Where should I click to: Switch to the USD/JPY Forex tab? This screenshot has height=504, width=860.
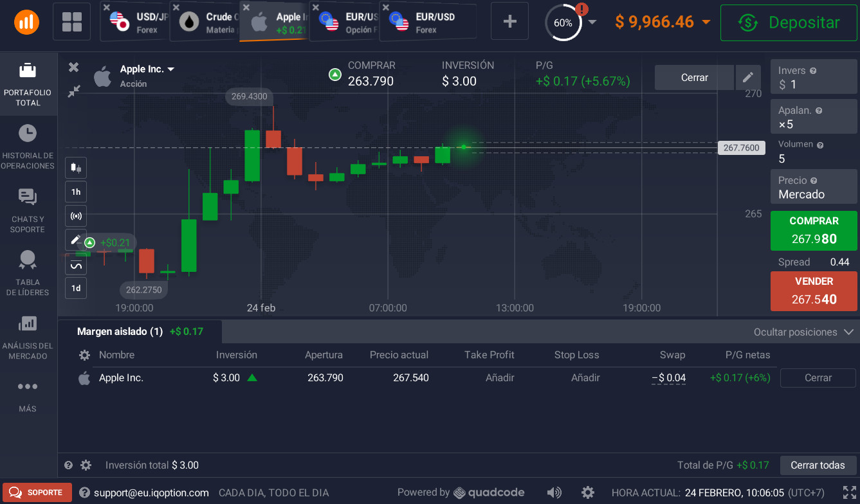[134, 22]
